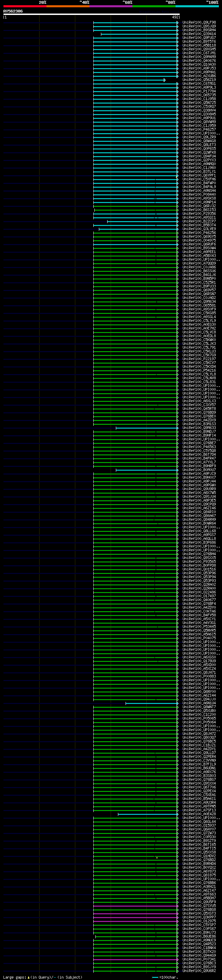Select UniRef100_B9NDJ7 label
222x980 pixels.
[199, 432]
